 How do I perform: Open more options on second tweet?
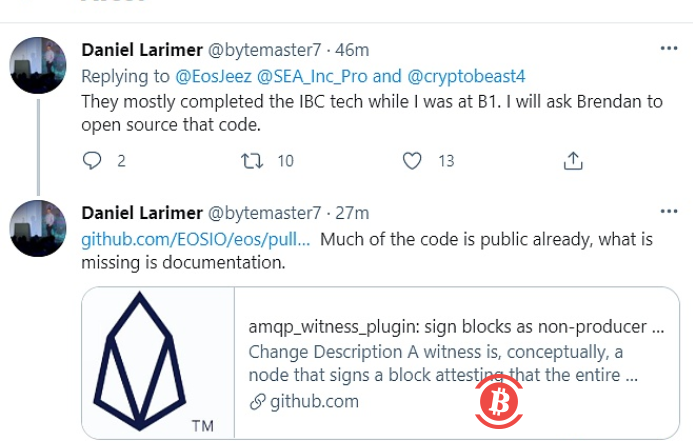[668, 212]
